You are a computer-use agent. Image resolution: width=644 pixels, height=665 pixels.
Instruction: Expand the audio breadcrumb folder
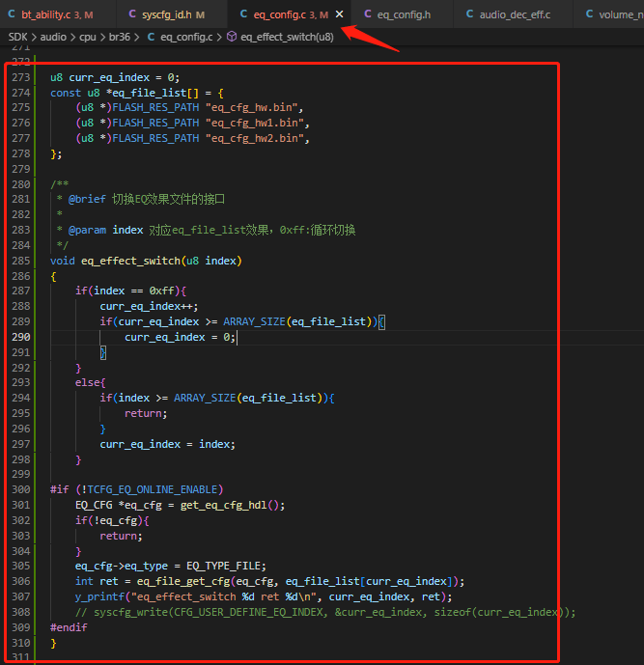[x=53, y=37]
